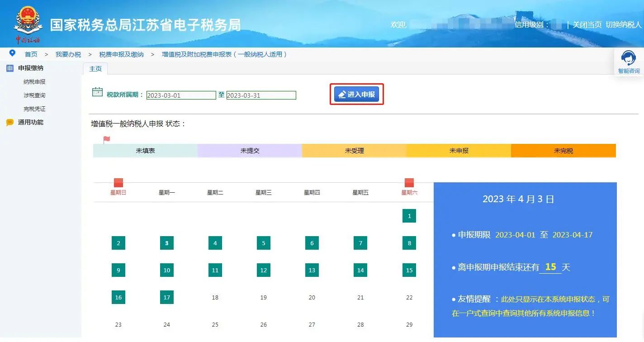Select calendar day 10
644x342 pixels.
click(x=167, y=270)
